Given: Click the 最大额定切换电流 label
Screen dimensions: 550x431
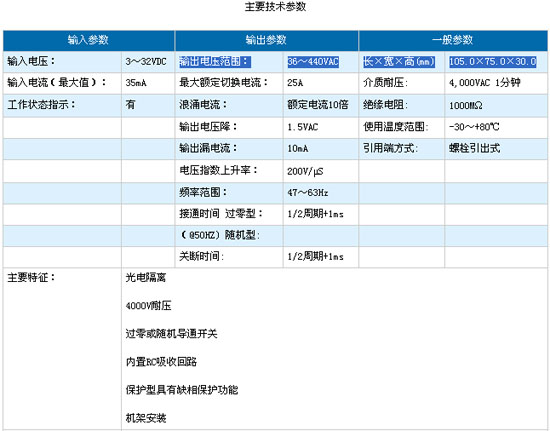Looking at the screenshot, I should tap(223, 83).
